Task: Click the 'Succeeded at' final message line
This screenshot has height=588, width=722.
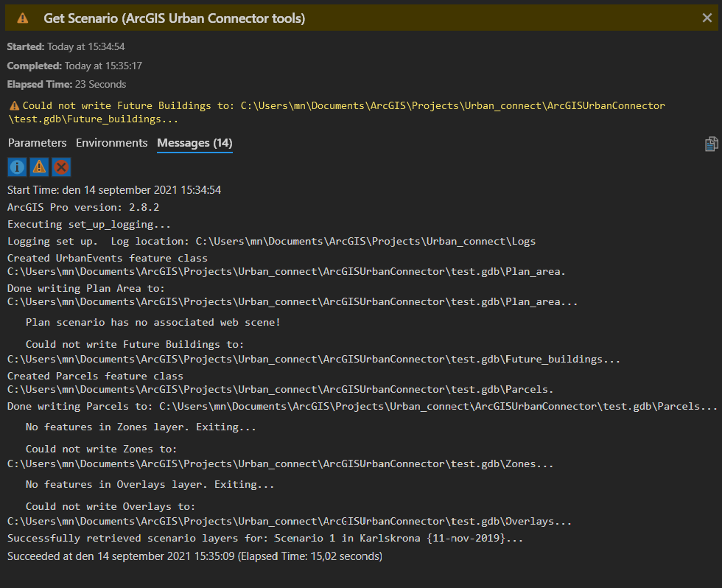Action: (x=194, y=556)
